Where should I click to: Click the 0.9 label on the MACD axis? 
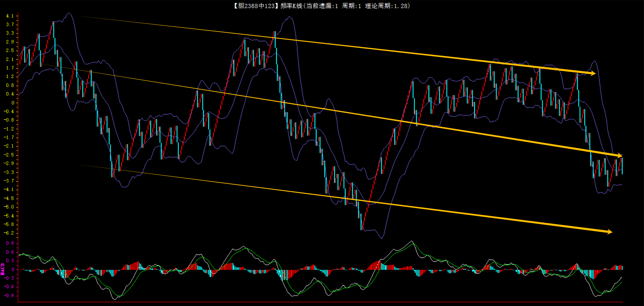(10, 243)
